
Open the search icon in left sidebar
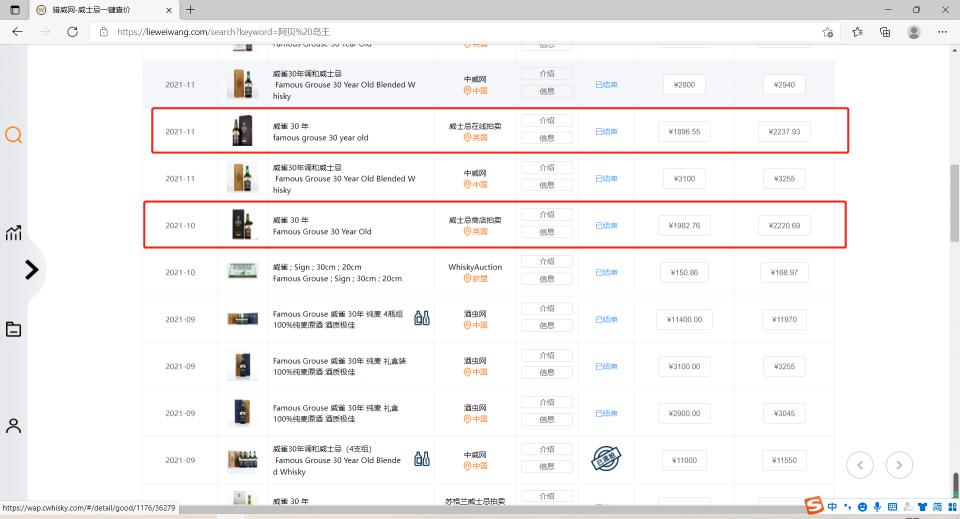(14, 135)
